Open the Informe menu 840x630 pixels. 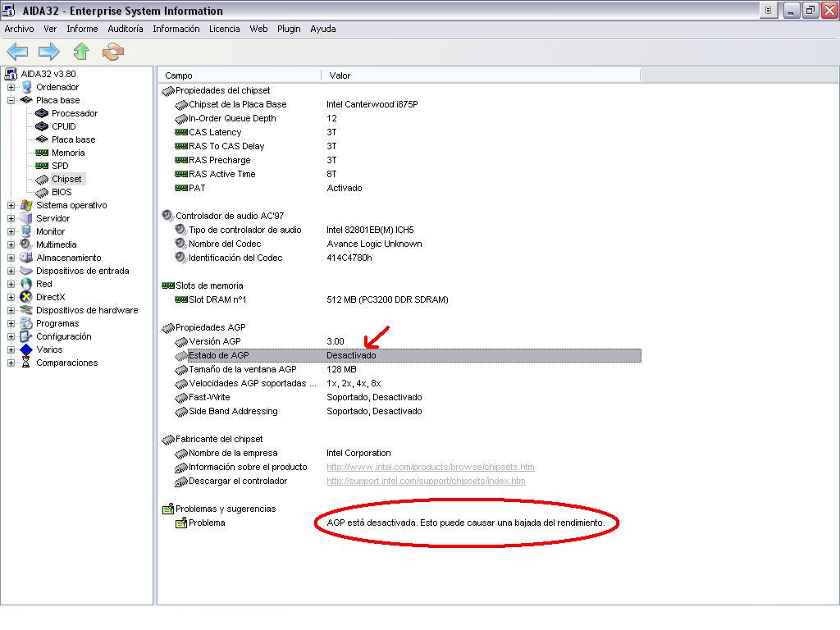[82, 29]
